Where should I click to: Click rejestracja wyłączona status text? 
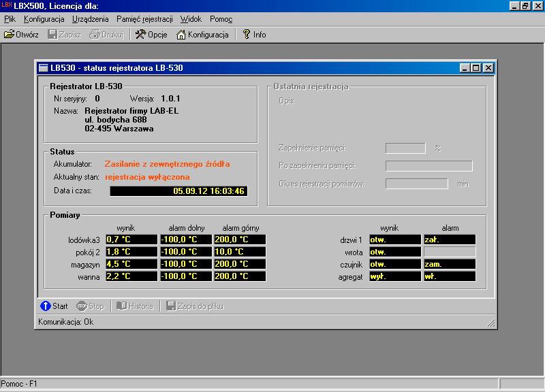coord(147,177)
